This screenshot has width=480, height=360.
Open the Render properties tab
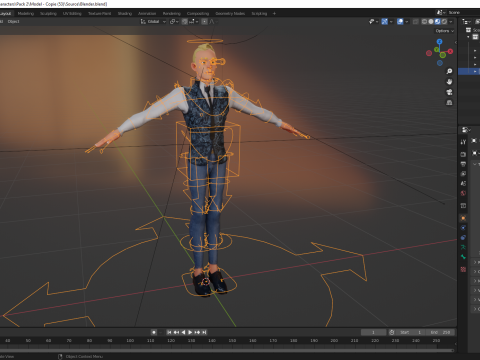(463, 154)
